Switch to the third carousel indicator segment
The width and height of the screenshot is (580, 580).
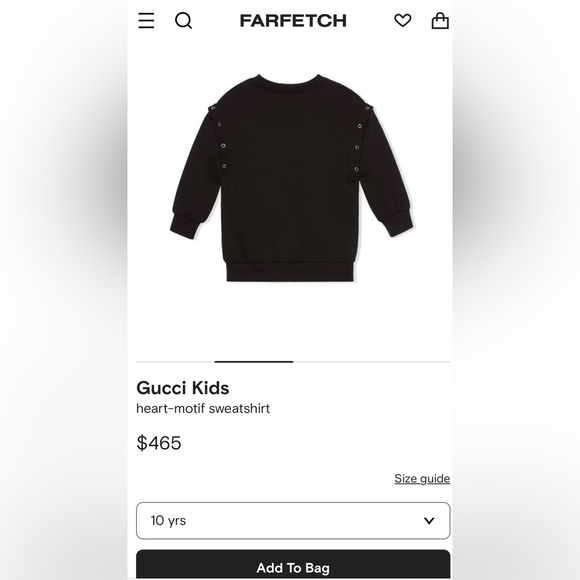pyautogui.click(x=333, y=361)
